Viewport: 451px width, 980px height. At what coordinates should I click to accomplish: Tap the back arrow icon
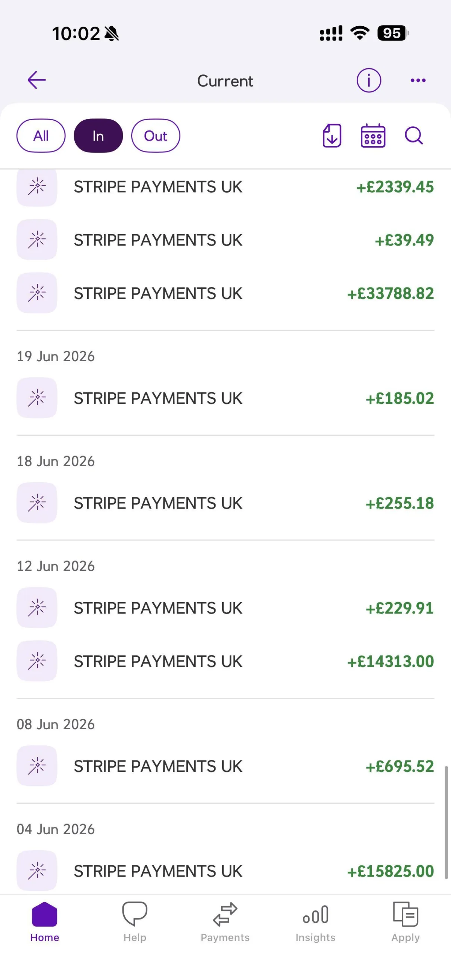point(37,80)
